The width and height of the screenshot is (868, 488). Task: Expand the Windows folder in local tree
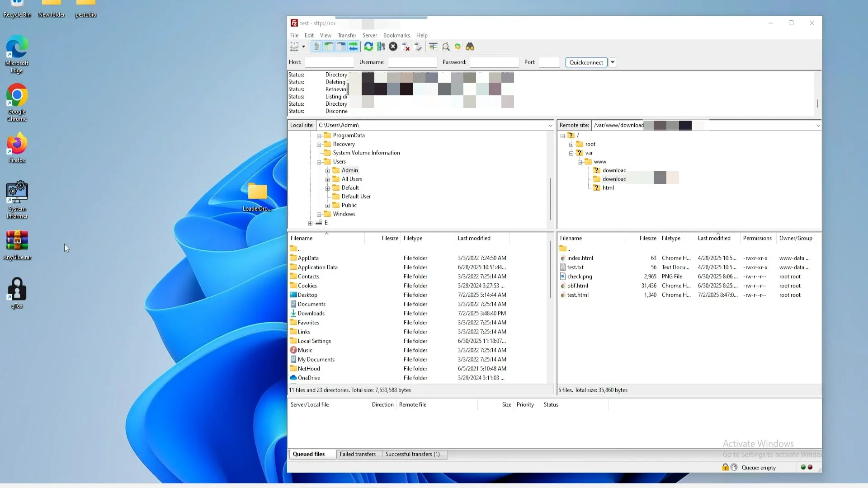tap(319, 215)
